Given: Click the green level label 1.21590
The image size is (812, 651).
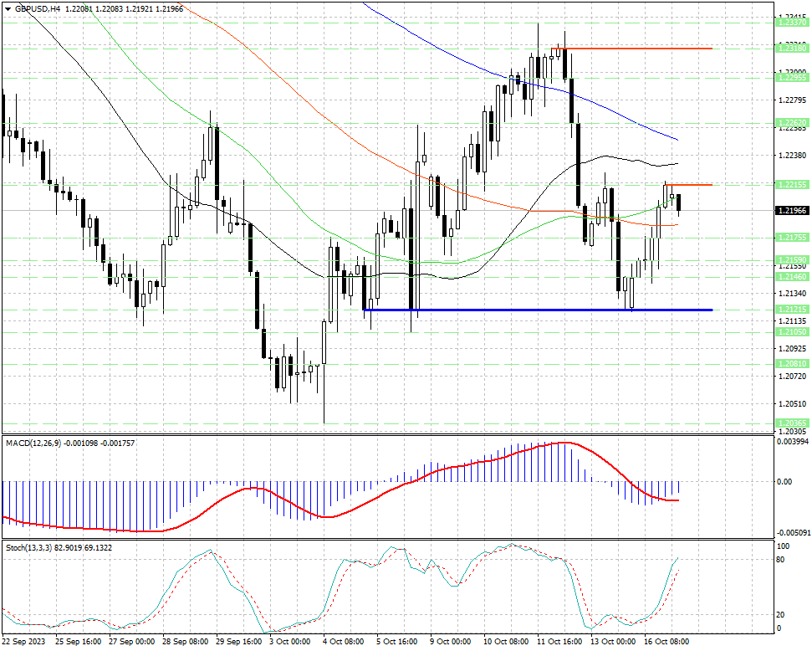Looking at the screenshot, I should coord(792,259).
